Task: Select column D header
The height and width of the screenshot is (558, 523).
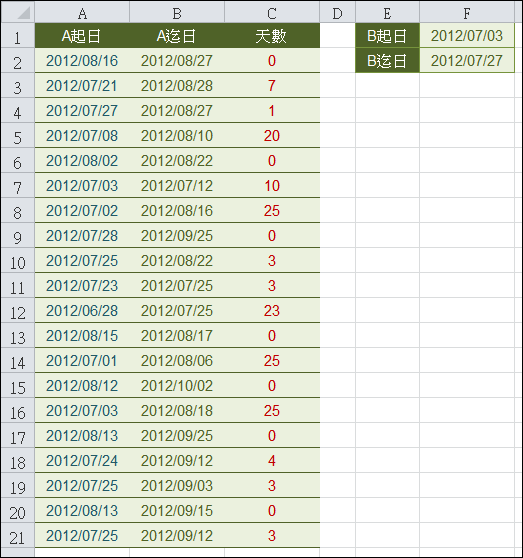Action: 338,12
